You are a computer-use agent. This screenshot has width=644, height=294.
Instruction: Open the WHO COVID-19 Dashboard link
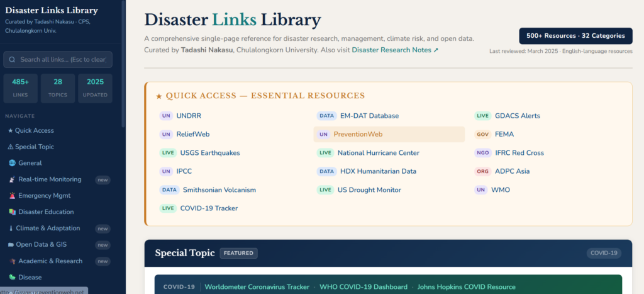pyautogui.click(x=364, y=287)
